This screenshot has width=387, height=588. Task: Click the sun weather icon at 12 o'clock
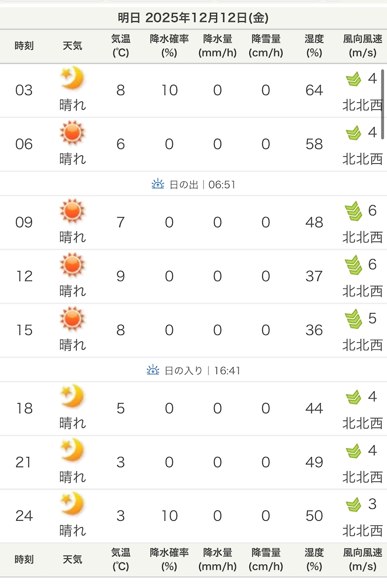click(72, 265)
